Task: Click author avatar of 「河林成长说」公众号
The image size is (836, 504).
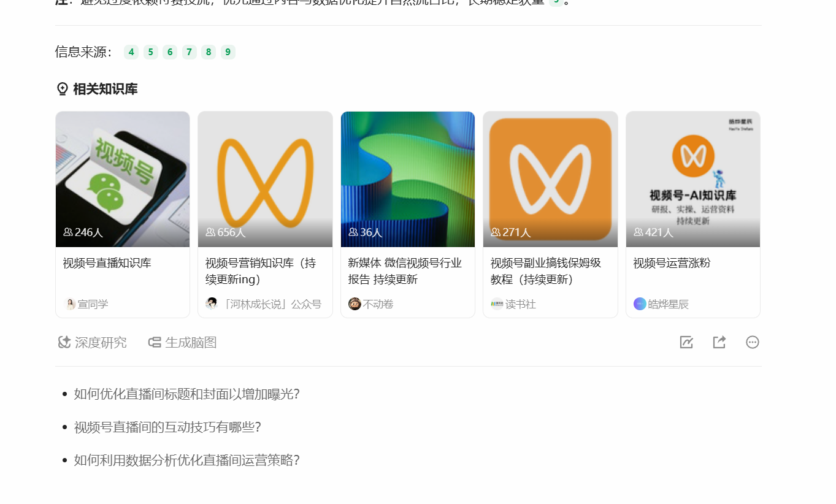Action: point(212,304)
